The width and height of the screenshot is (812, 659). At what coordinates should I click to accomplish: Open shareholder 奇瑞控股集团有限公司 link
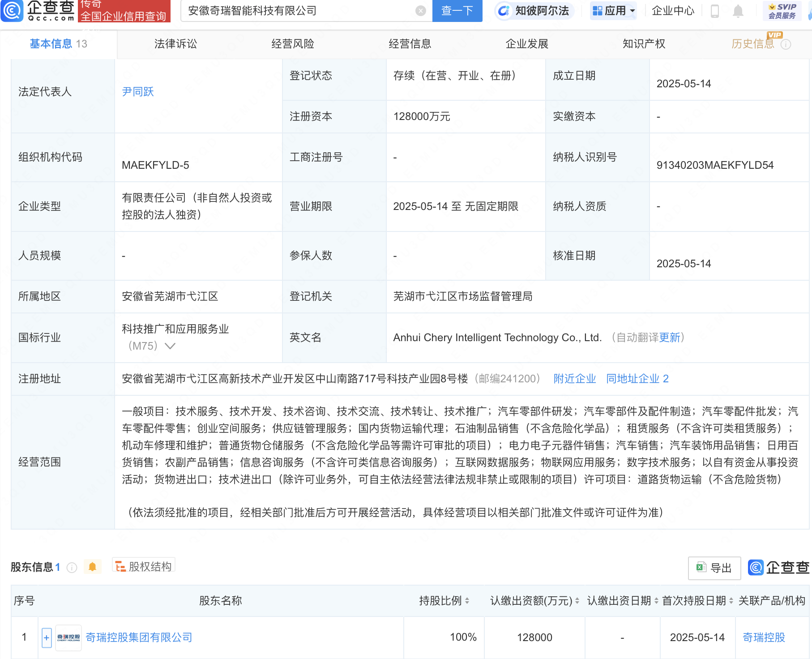[x=139, y=638]
